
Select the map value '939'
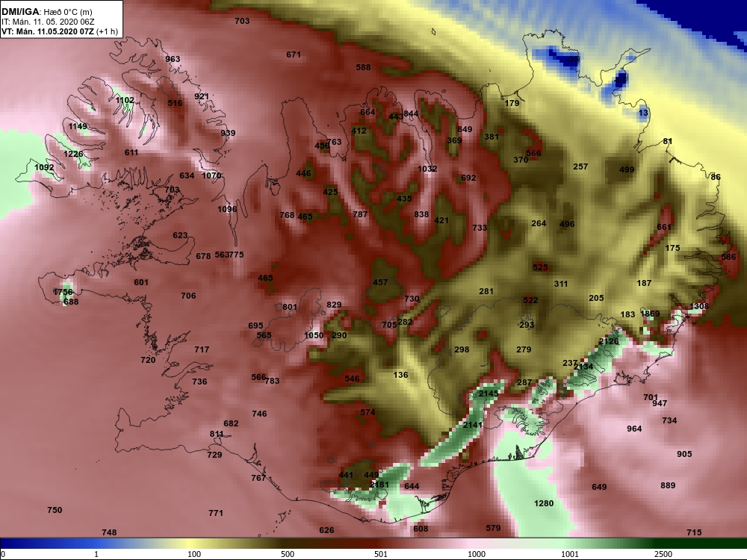(x=228, y=133)
